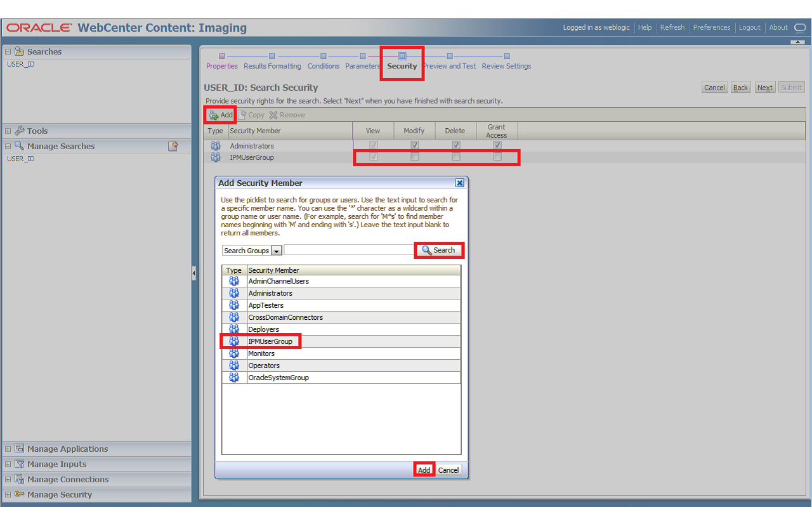Toggle View checkbox for IPMUserGroup
This screenshot has height=507, width=812.
pyautogui.click(x=374, y=157)
